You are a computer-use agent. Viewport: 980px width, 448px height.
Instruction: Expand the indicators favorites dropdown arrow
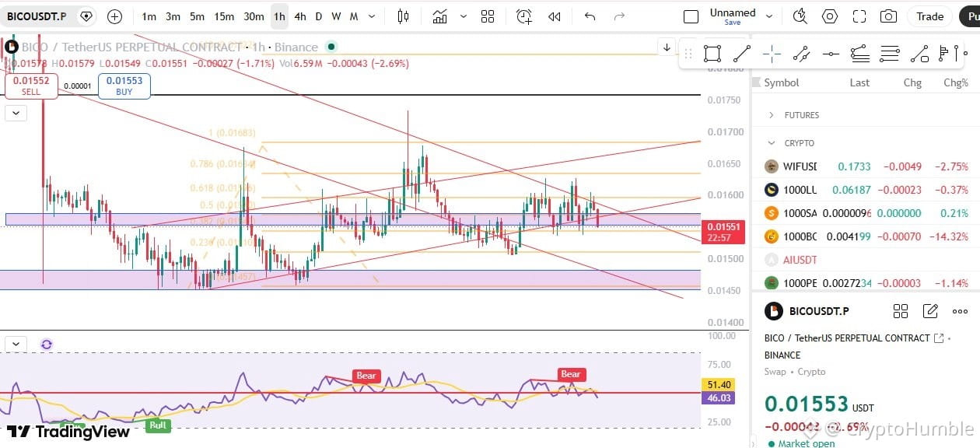[x=464, y=16]
